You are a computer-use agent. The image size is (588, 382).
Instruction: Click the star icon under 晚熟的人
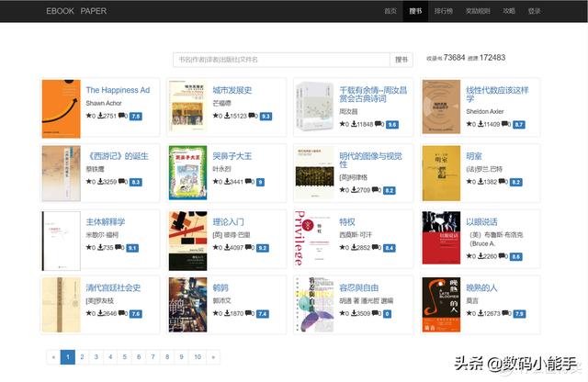pos(469,313)
